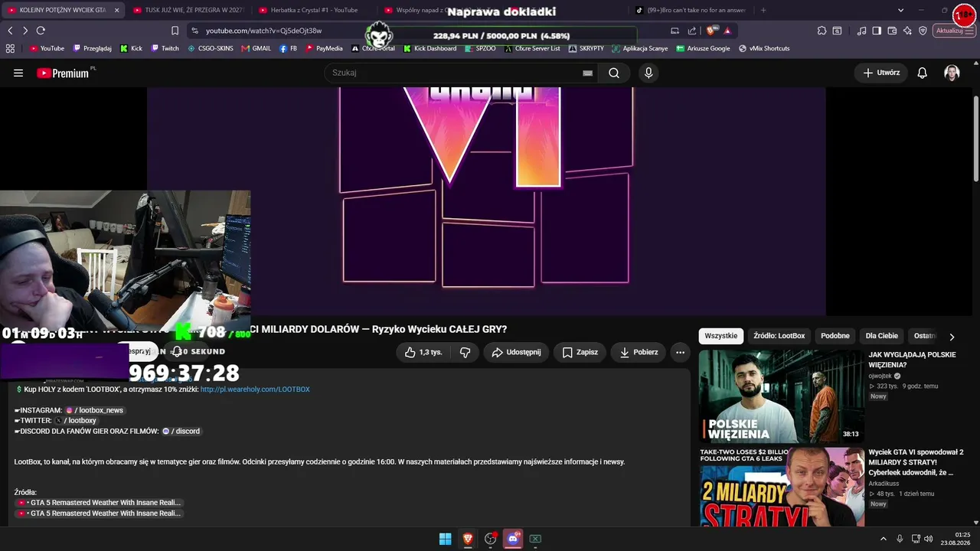The image size is (980, 551).
Task: Select the Źródło: LootBox filter chip
Action: pyautogui.click(x=779, y=336)
